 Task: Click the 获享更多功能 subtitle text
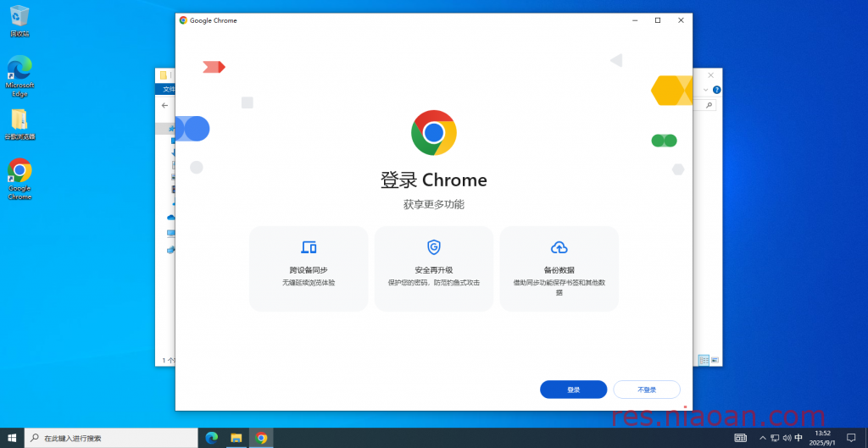[x=433, y=205]
